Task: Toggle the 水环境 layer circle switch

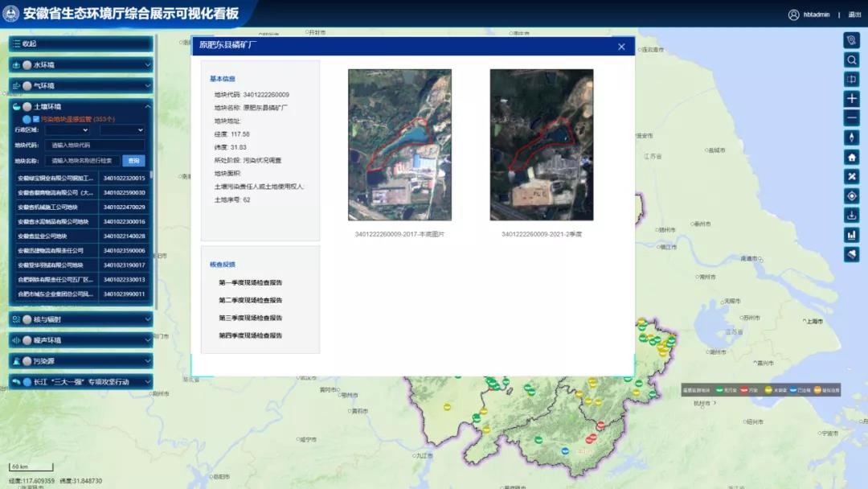Action: (x=27, y=65)
